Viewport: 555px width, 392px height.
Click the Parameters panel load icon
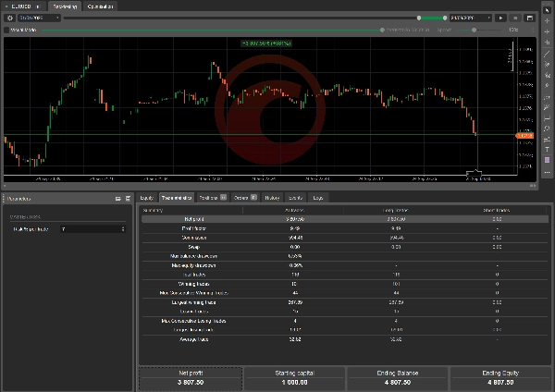tap(117, 199)
